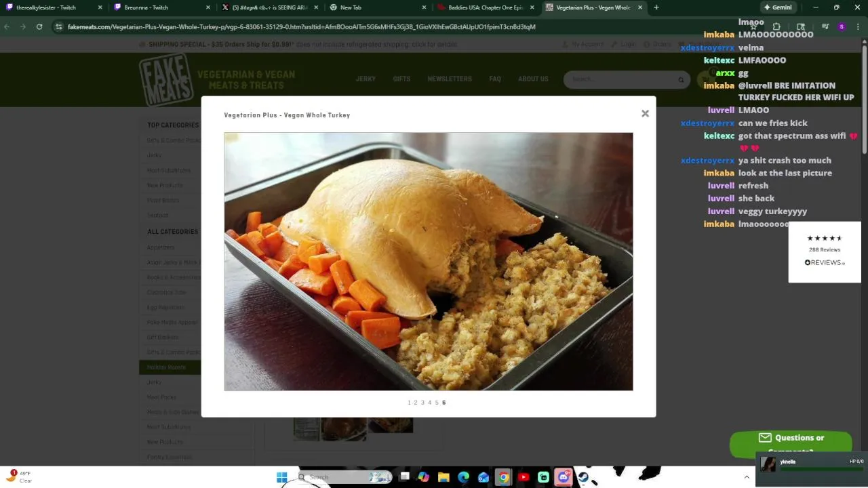
Task: Select Egg Replacers category
Action: (x=165, y=307)
